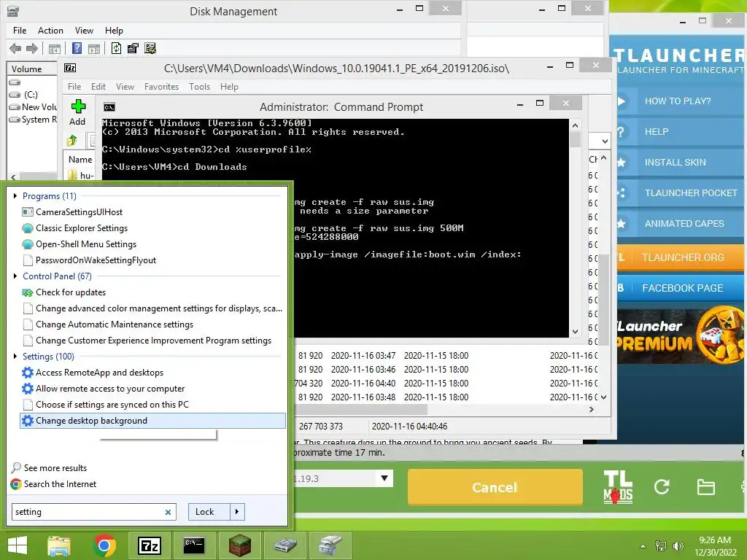Click the Forward arrow in Disk Management toolbar
Screen dimensions: 747x560
coord(32,48)
